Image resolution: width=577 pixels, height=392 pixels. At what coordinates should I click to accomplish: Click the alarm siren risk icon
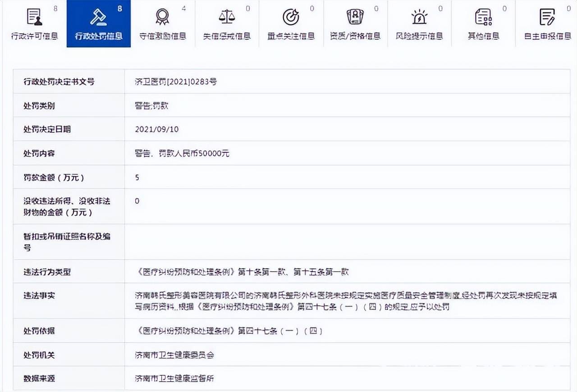tap(419, 17)
